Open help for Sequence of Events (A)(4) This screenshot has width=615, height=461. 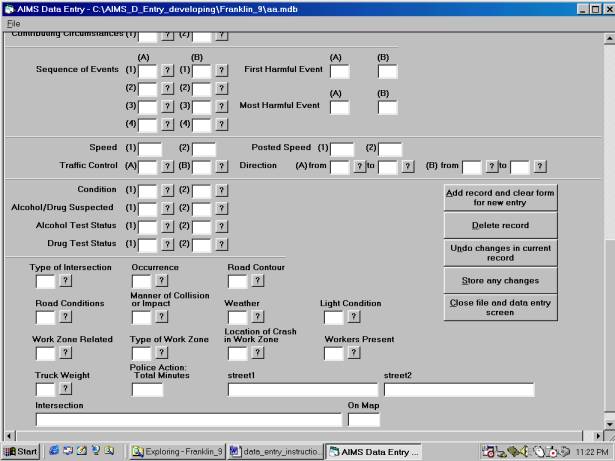167,124
